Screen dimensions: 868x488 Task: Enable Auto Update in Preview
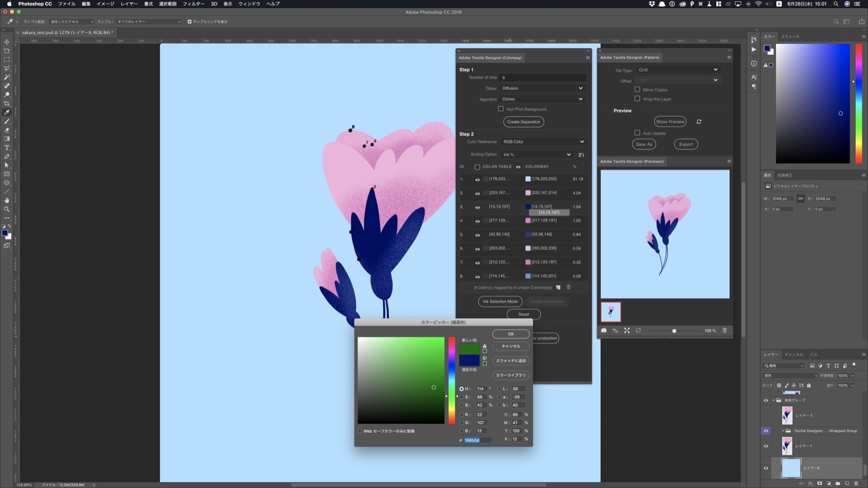637,133
